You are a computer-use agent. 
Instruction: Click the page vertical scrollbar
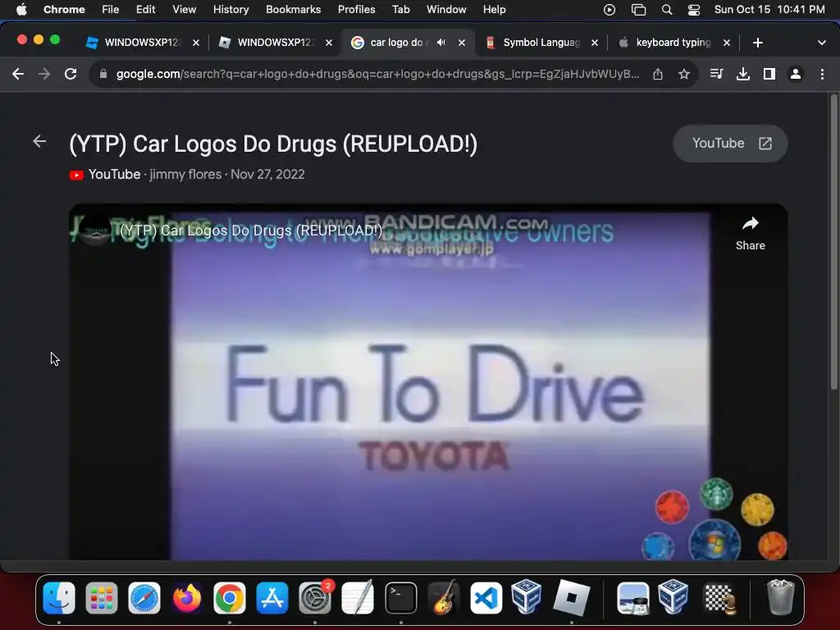[x=833, y=242]
